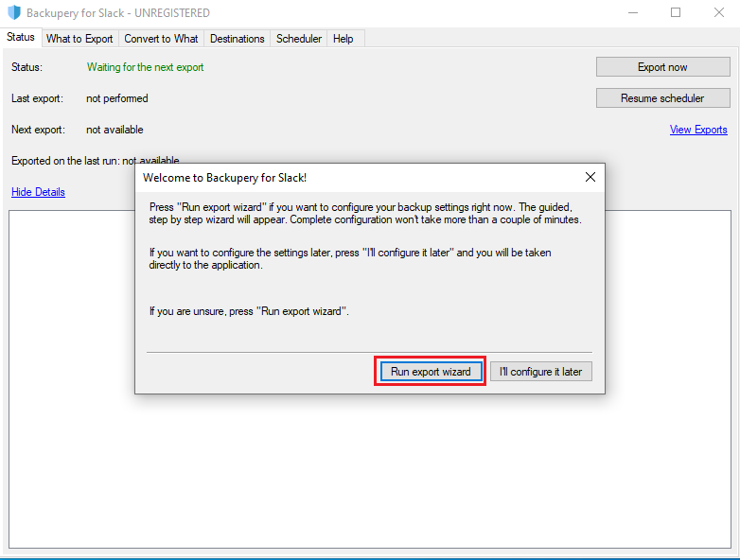Minimize the Backupery for Slack window
The image size is (740, 560).
[632, 13]
